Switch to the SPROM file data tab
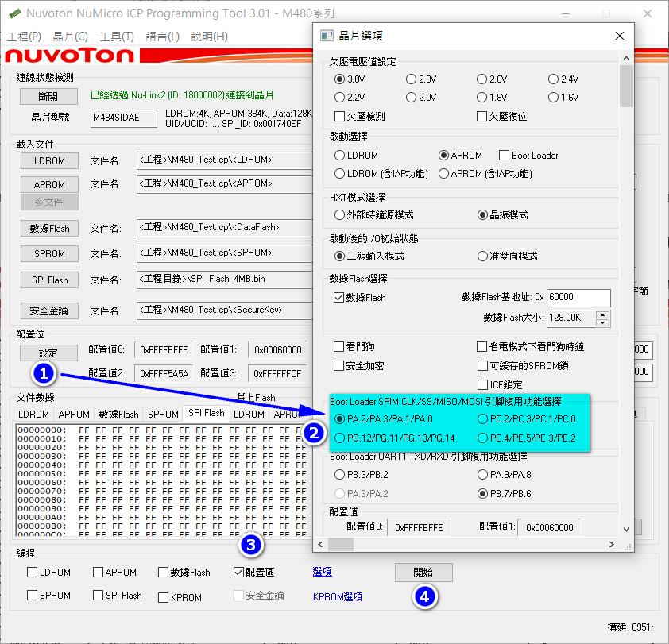This screenshot has width=669, height=644. [163, 415]
